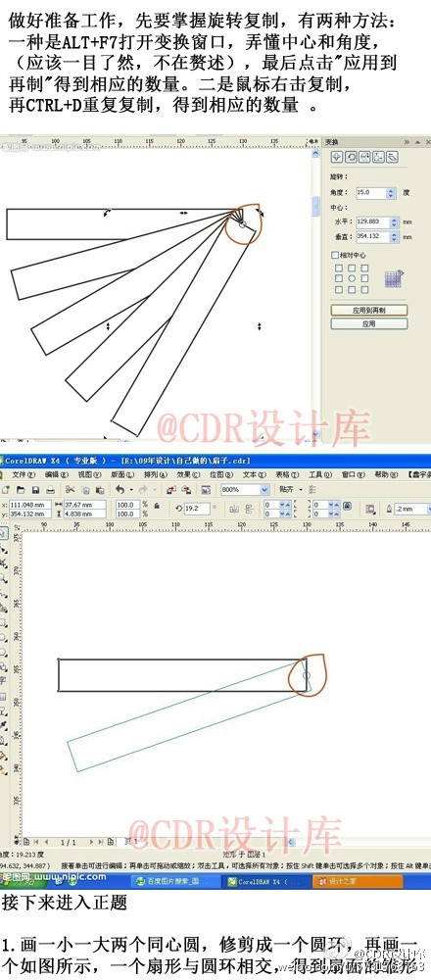431x980 pixels.
Task: Click the Paste toolbar icon
Action: [100, 490]
